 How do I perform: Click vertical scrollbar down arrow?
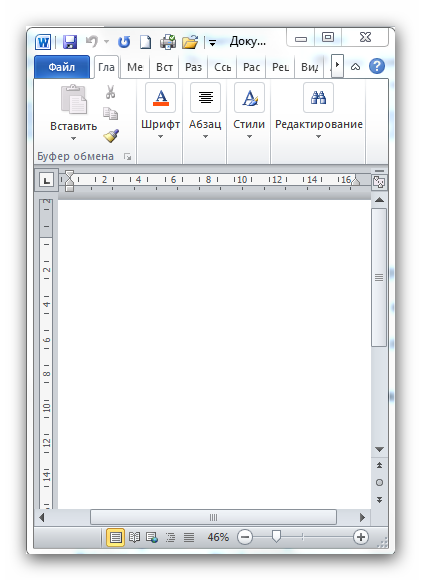379,449
